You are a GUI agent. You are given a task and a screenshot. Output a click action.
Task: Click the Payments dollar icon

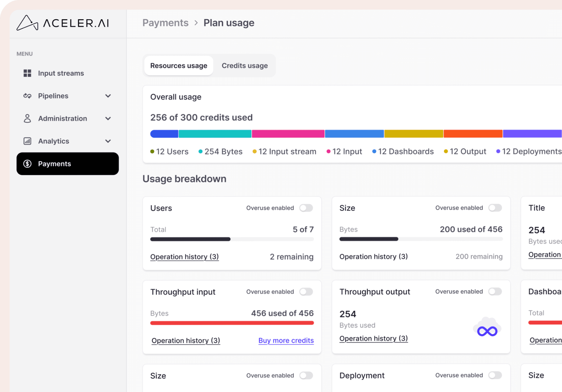[x=27, y=163]
